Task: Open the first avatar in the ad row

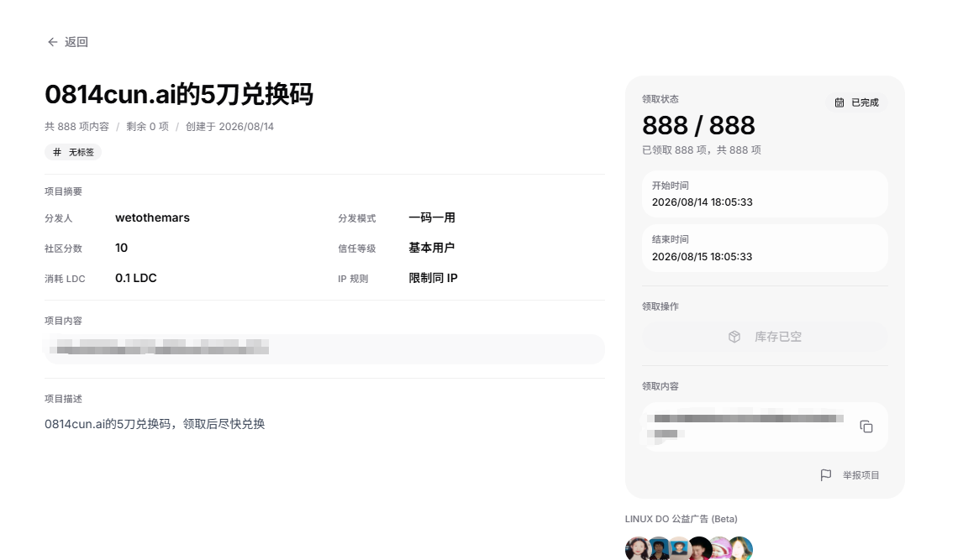Action: (x=637, y=548)
